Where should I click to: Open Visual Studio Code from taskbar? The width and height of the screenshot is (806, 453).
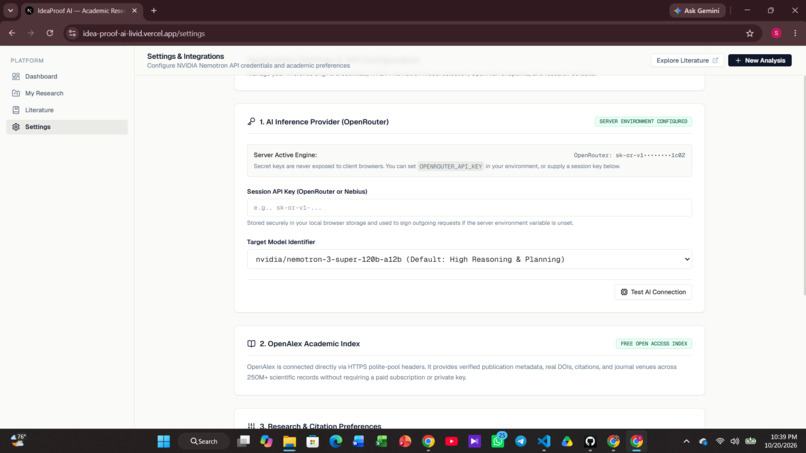(544, 441)
